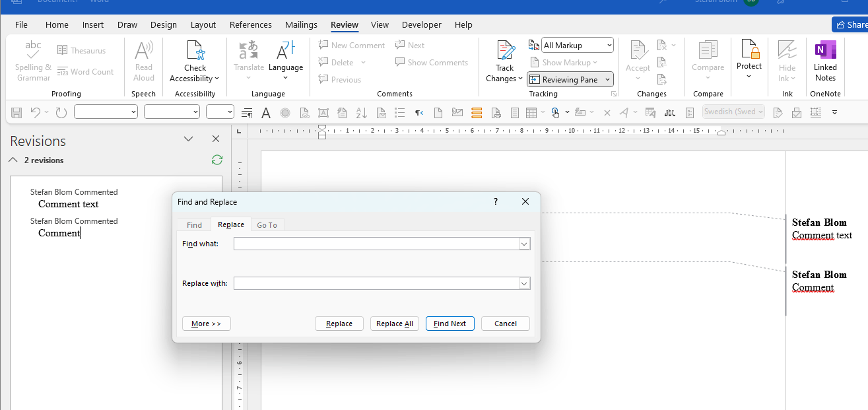
Task: Click Redo on the quick access toolbar
Action: point(61,113)
